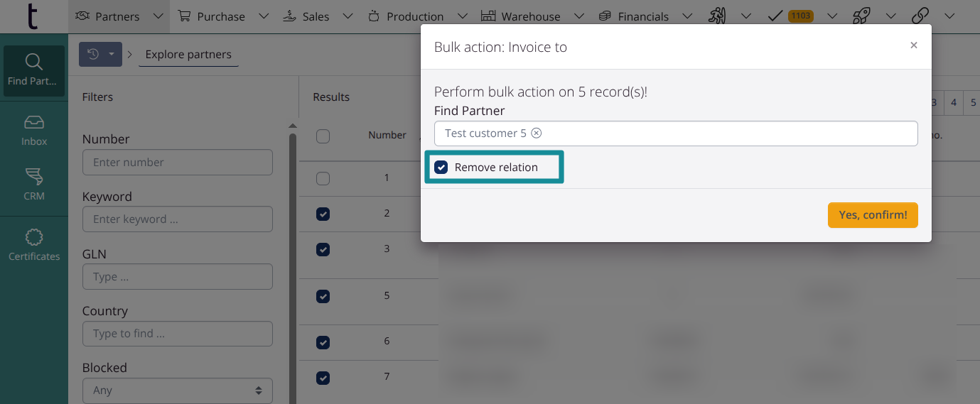980x404 pixels.
Task: Click the app logo at the top left
Action: 33,16
